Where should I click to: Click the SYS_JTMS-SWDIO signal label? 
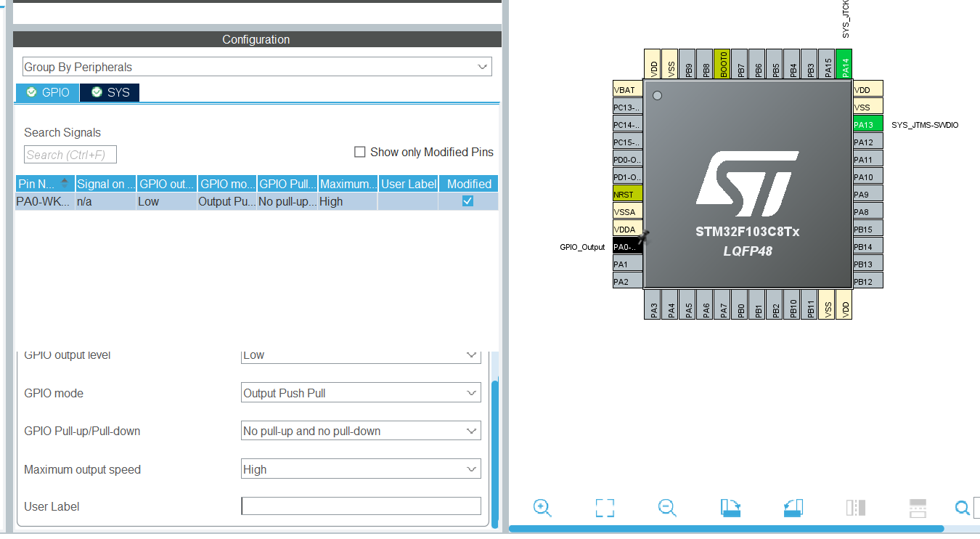[925, 125]
